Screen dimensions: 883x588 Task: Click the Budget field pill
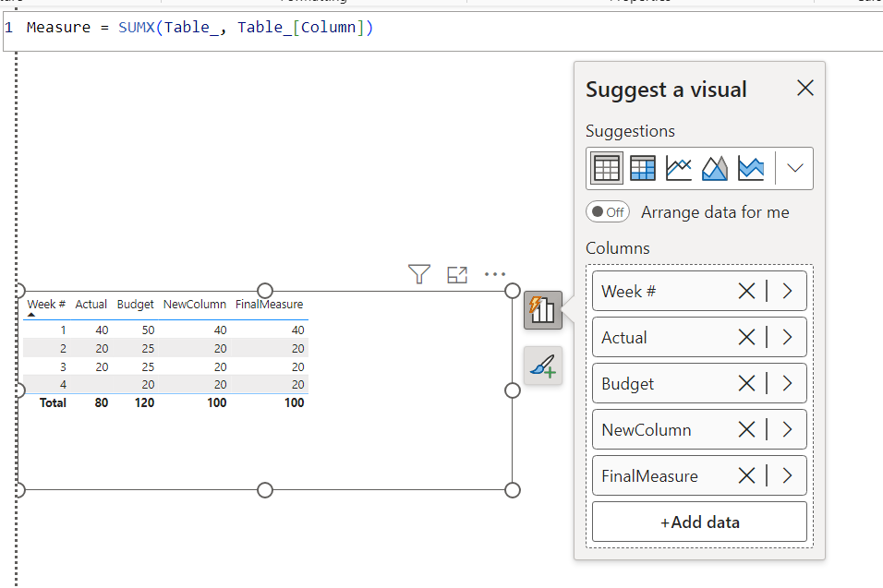coord(699,383)
